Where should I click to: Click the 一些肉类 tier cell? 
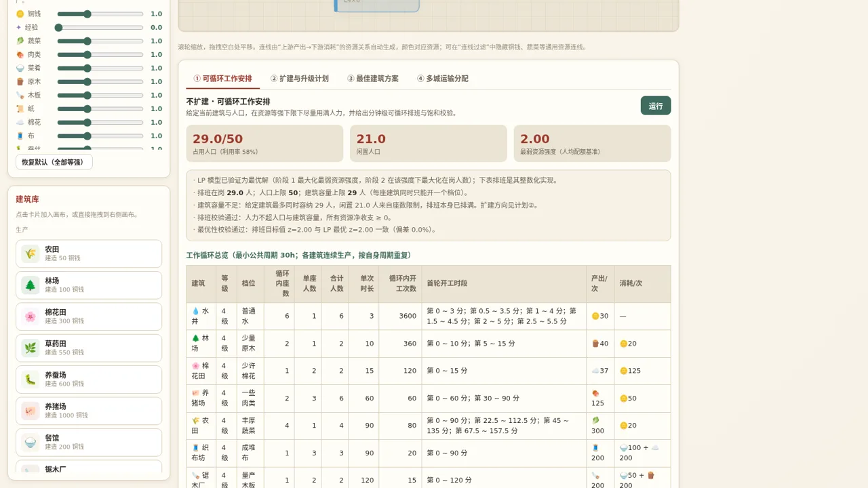pos(250,399)
